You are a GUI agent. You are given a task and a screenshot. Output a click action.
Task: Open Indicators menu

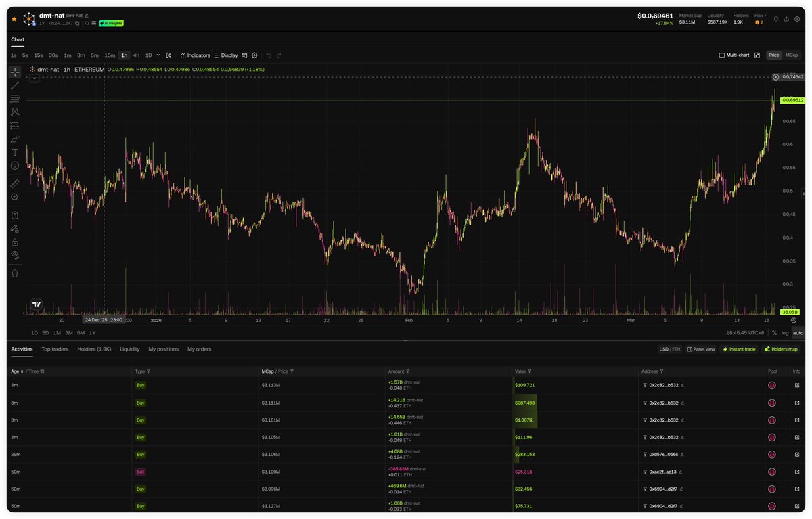tap(196, 55)
